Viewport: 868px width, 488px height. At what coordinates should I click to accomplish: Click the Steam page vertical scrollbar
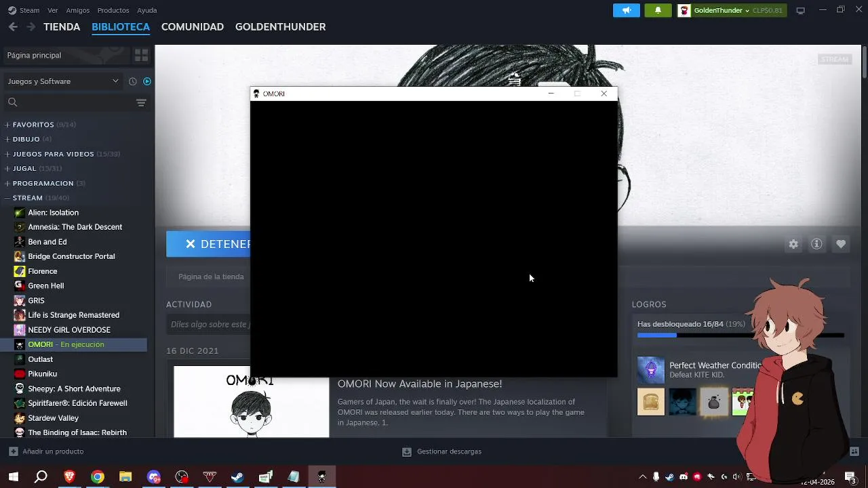(x=864, y=62)
